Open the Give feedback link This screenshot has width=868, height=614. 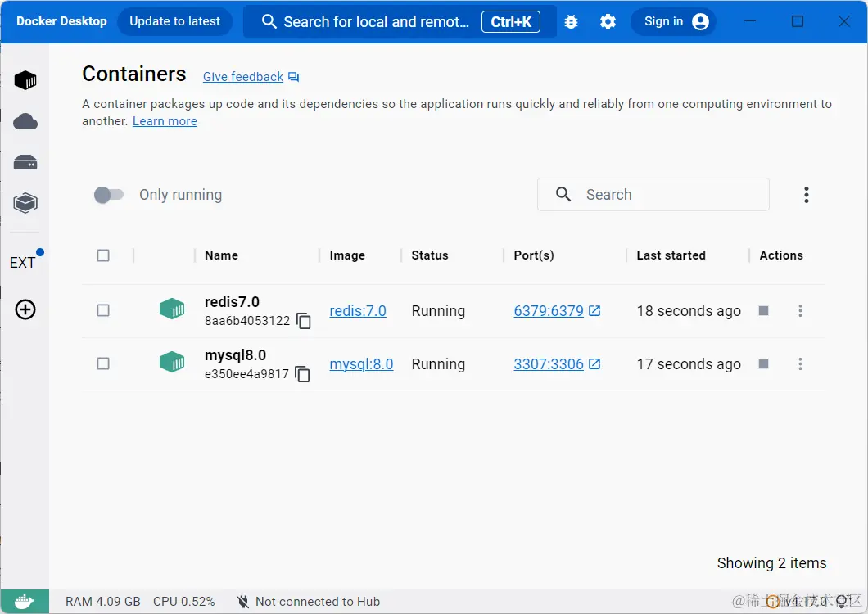coord(243,77)
